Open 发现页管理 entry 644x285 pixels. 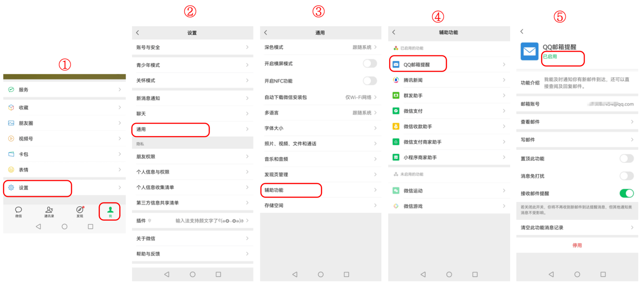[321, 174]
